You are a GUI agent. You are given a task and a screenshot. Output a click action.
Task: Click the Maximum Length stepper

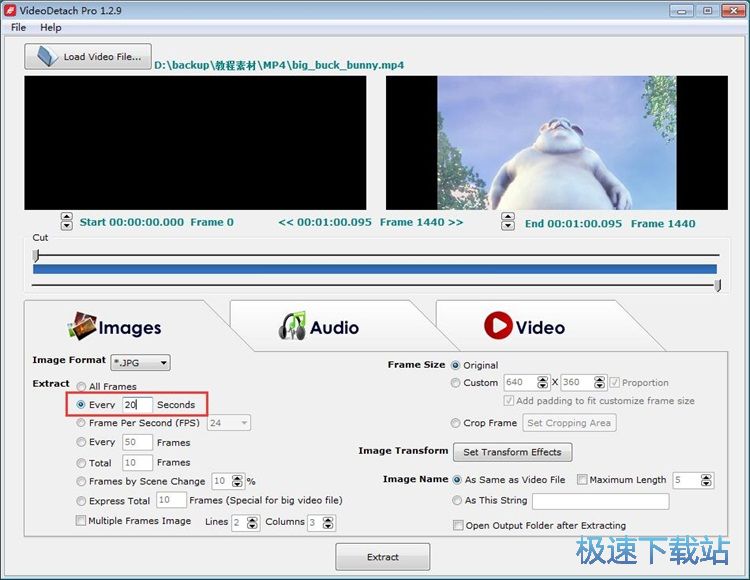tap(706, 480)
